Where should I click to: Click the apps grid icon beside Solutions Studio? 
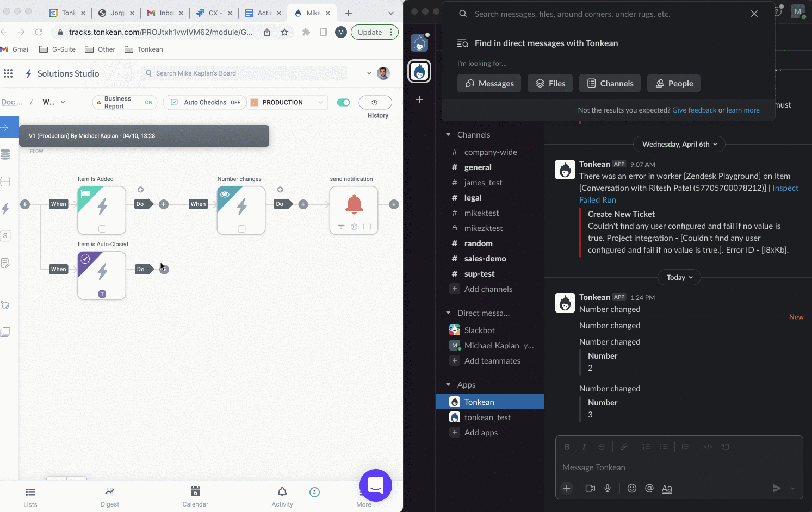[x=8, y=73]
